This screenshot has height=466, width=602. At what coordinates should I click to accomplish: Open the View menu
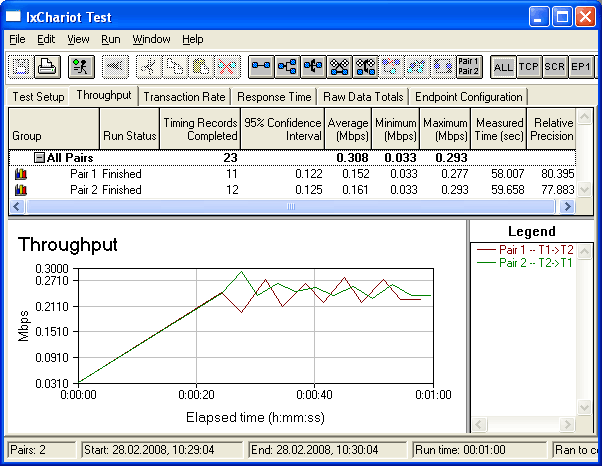point(78,39)
